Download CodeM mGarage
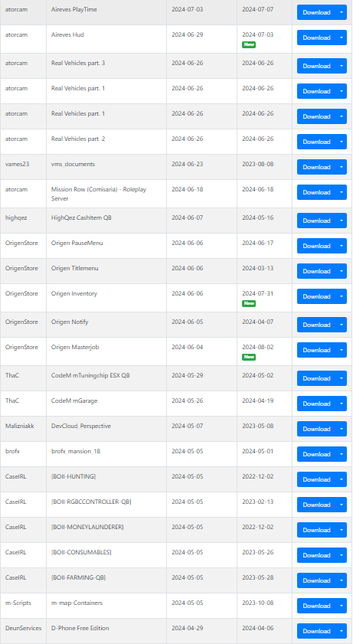The image size is (353, 644). (316, 404)
